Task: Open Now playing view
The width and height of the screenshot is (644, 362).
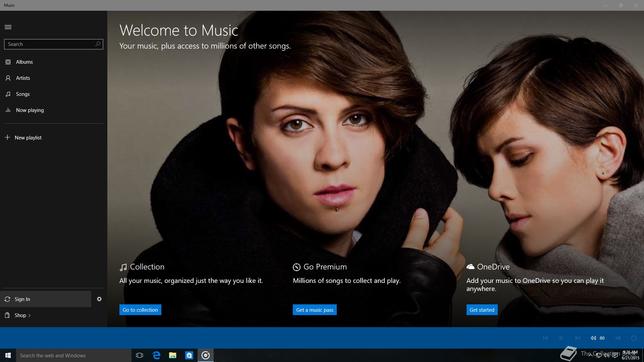Action: click(x=54, y=110)
